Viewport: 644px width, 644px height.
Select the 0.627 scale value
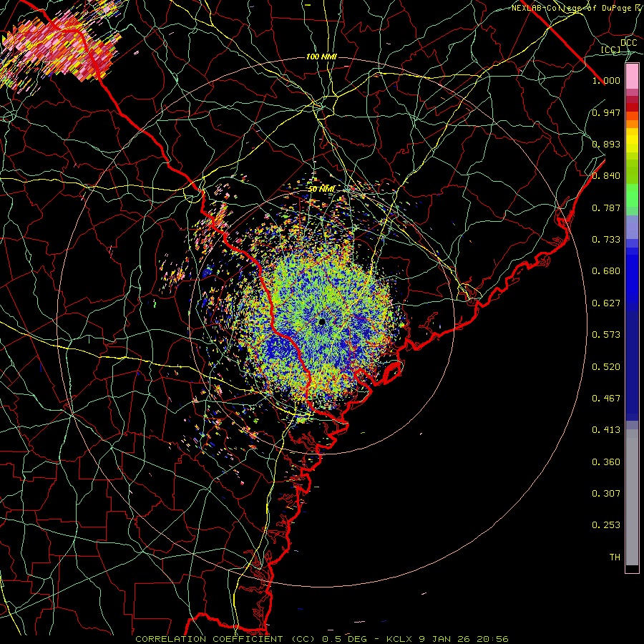tap(606, 303)
